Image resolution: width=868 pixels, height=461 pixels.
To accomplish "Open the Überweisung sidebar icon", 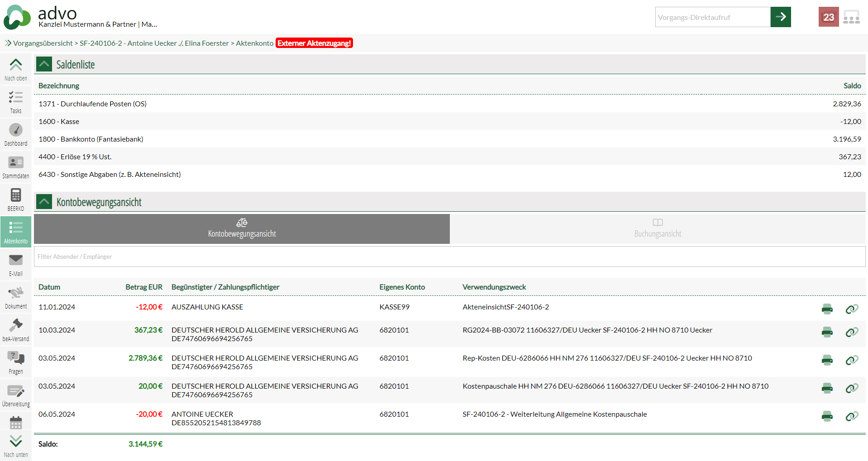I will point(16,395).
